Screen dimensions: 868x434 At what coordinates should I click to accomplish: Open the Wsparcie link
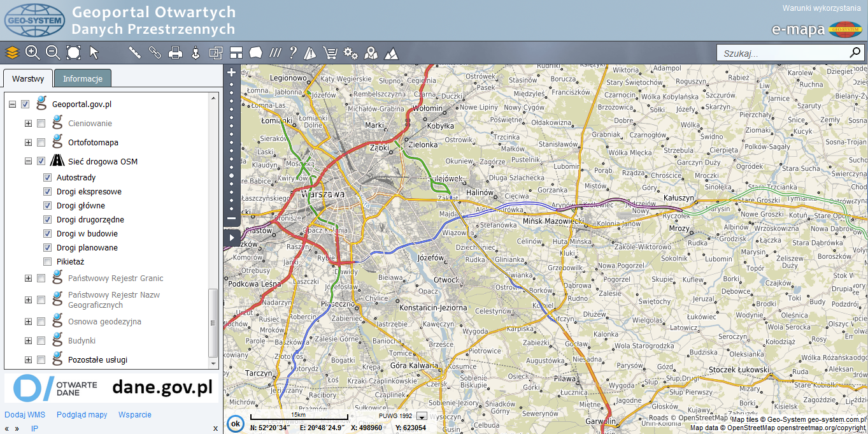click(x=135, y=415)
